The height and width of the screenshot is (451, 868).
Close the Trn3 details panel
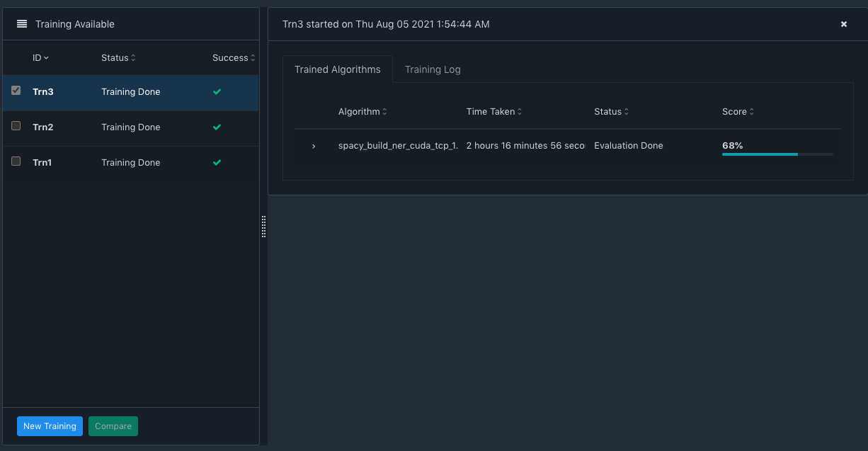(x=843, y=24)
